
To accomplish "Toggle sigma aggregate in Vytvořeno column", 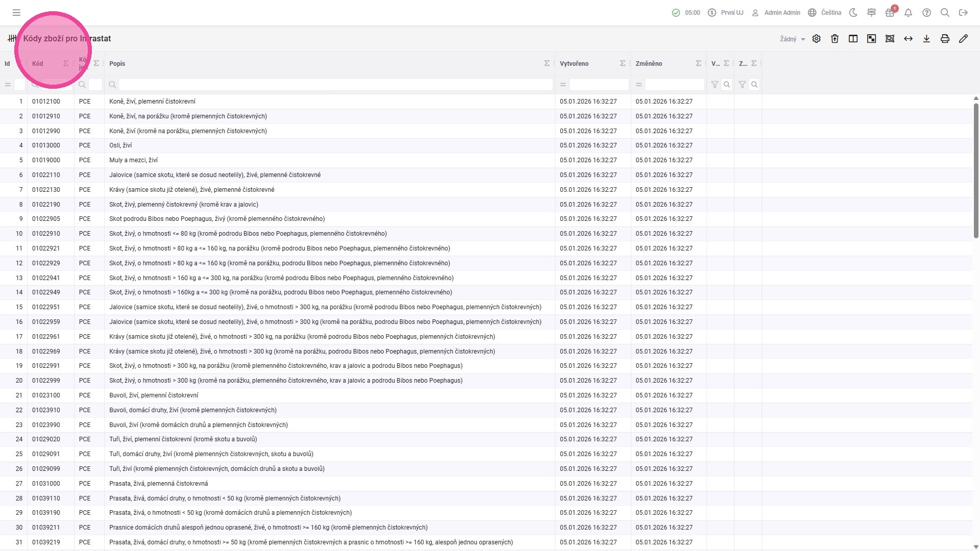I will (x=622, y=63).
